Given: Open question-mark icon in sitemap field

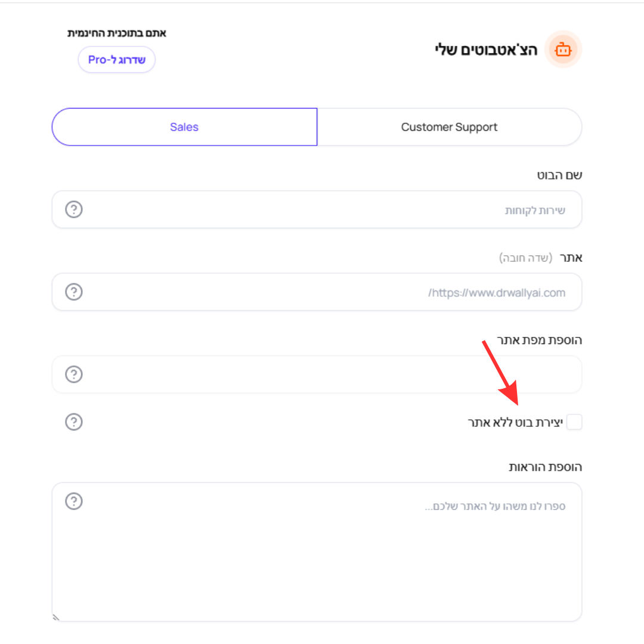Looking at the screenshot, I should (x=74, y=374).
